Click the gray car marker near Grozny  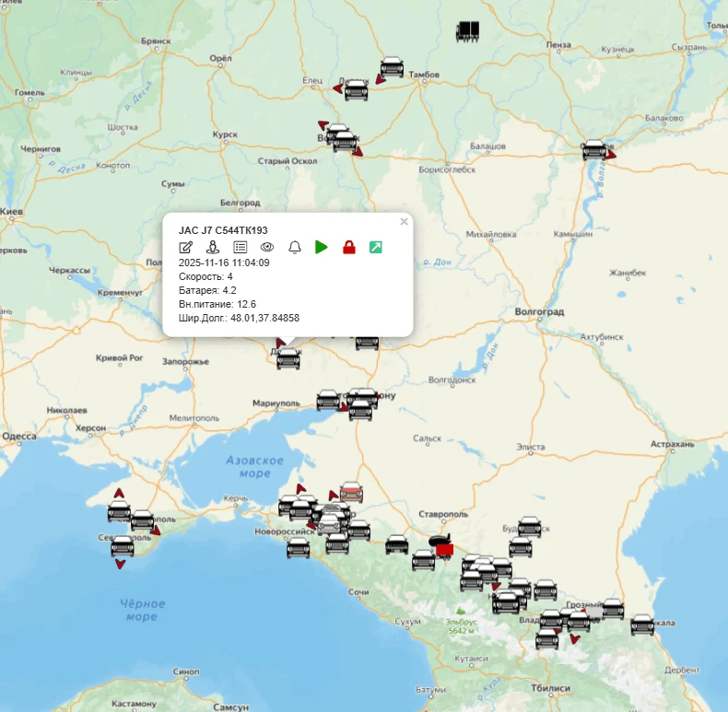tap(595, 611)
